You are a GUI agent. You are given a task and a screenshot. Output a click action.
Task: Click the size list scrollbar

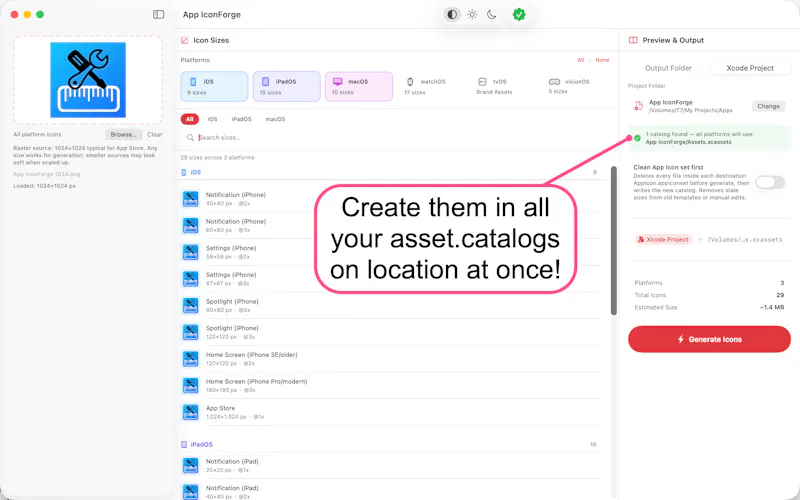coord(614,240)
